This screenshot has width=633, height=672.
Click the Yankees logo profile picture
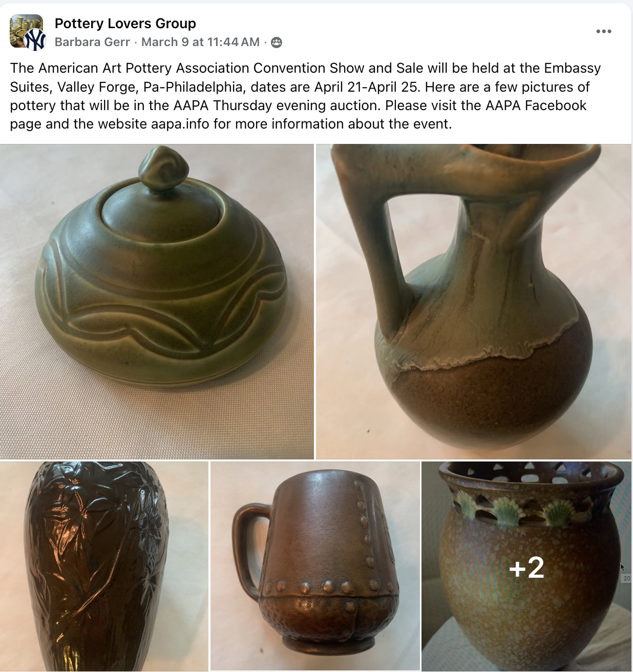pyautogui.click(x=35, y=40)
